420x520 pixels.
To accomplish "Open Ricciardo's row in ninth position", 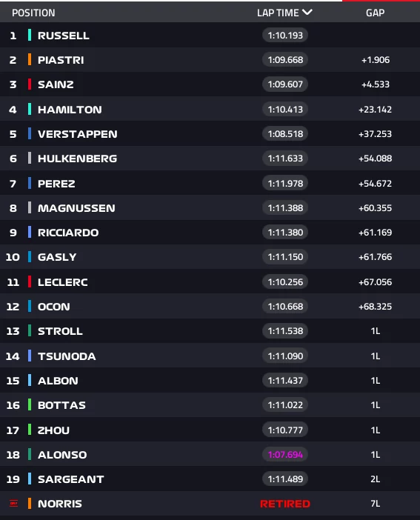I will coord(210,233).
